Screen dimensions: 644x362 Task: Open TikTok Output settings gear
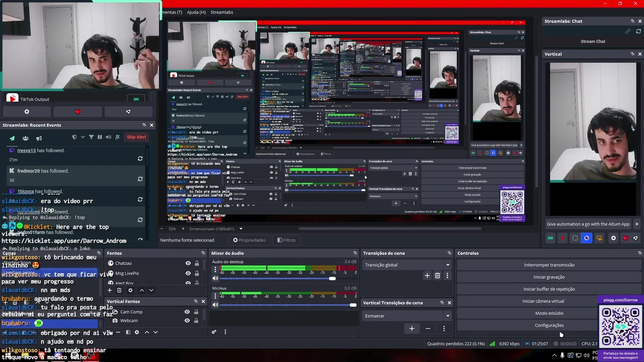(x=27, y=112)
